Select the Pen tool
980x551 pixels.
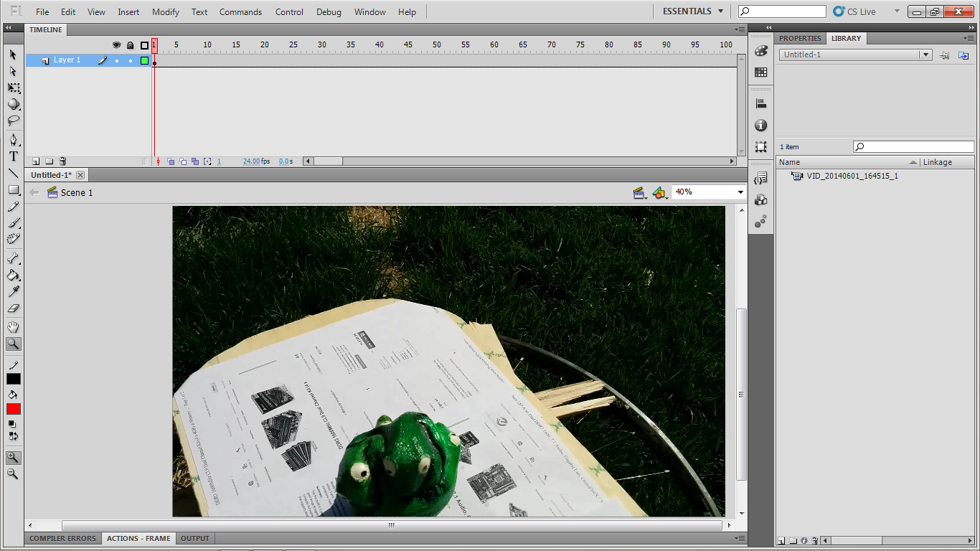pyautogui.click(x=13, y=140)
